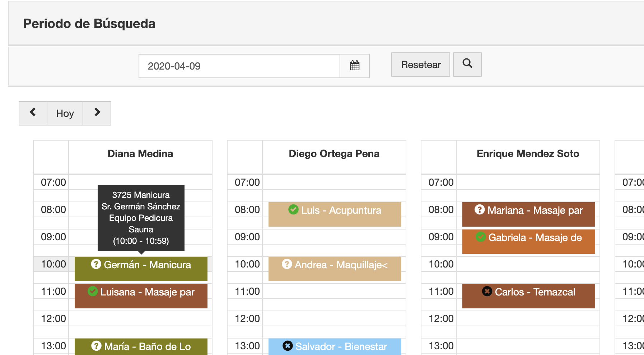Click empty 12:00 slot for Diego Ortega Pena
Viewport: 644px width, 355px height.
[x=334, y=318]
